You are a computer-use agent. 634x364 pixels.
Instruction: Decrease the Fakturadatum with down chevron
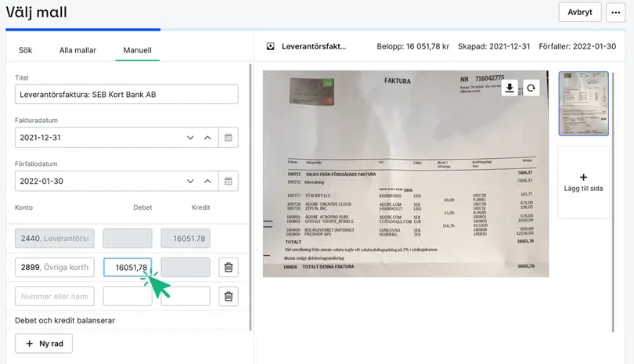coord(190,138)
